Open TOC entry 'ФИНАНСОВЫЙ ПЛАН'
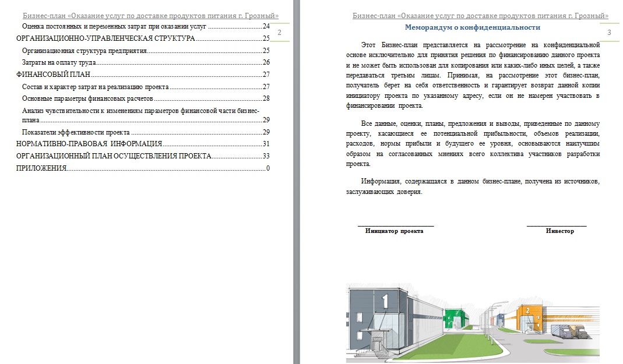Viewport: 623px width, 364px height. [x=143, y=75]
